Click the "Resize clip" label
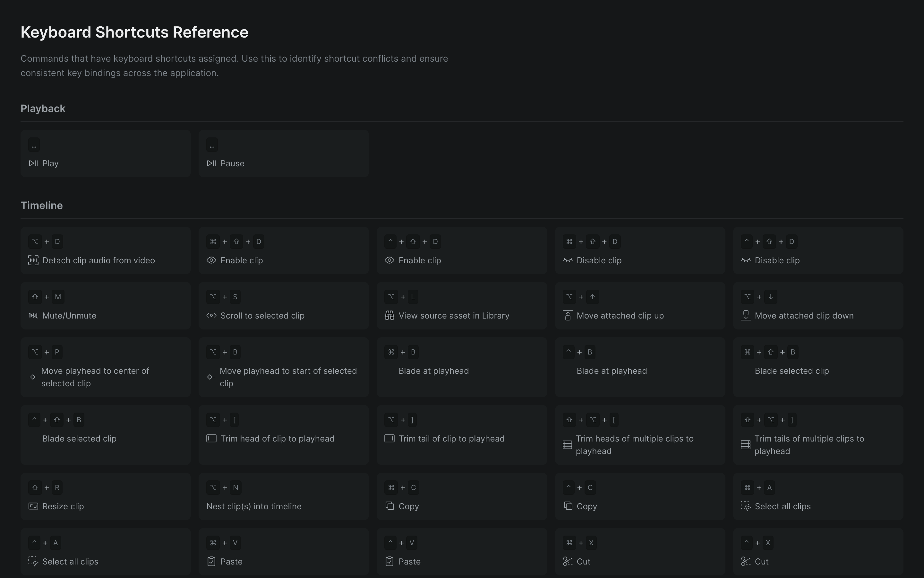 coord(63,506)
